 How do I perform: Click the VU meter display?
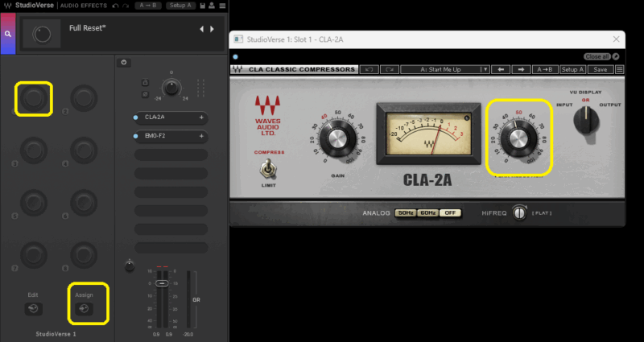pyautogui.click(x=428, y=134)
